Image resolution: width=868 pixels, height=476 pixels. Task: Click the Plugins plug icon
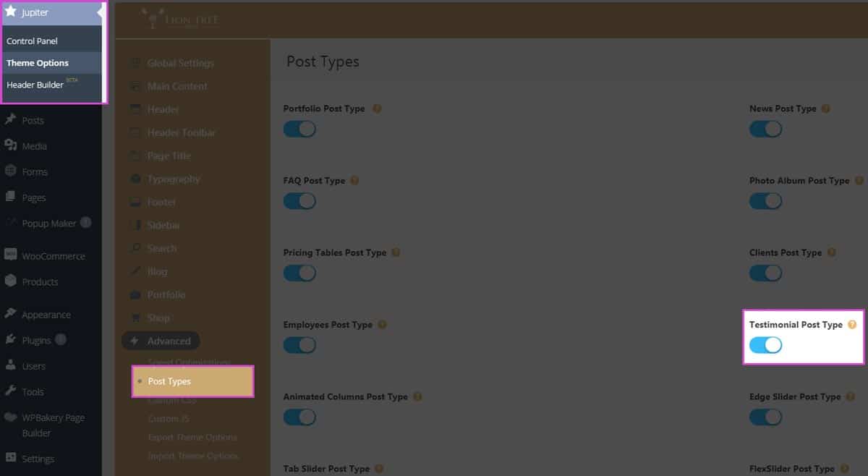pyautogui.click(x=11, y=340)
